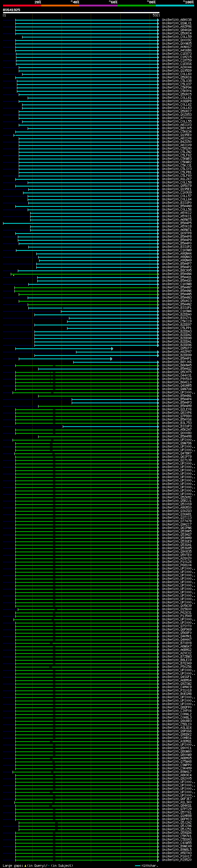Select entry UniRef100_A8K9C4
The image size is (197, 868).
click(177, 775)
